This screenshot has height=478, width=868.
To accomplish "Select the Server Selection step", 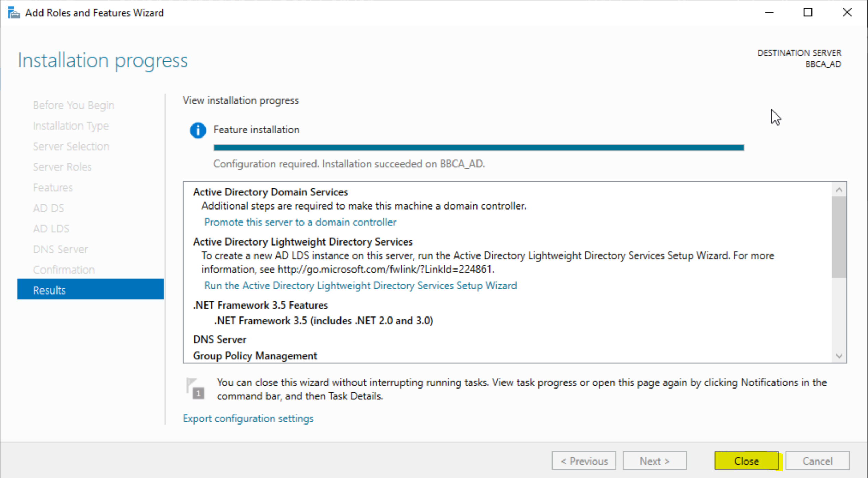I will click(71, 146).
